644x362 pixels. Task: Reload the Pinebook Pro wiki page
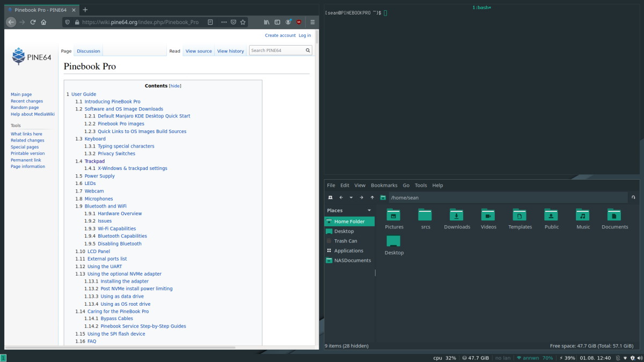pyautogui.click(x=33, y=22)
